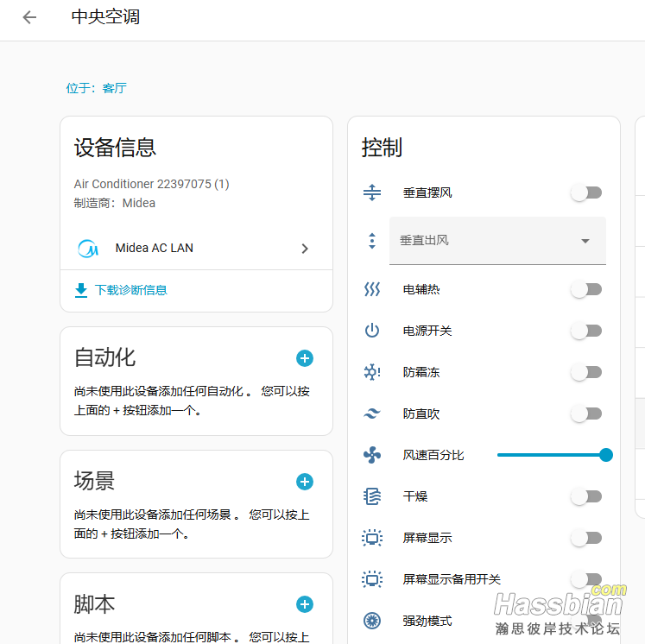Click the frost protection snowflake icon
This screenshot has width=645, height=644.
pos(372,372)
